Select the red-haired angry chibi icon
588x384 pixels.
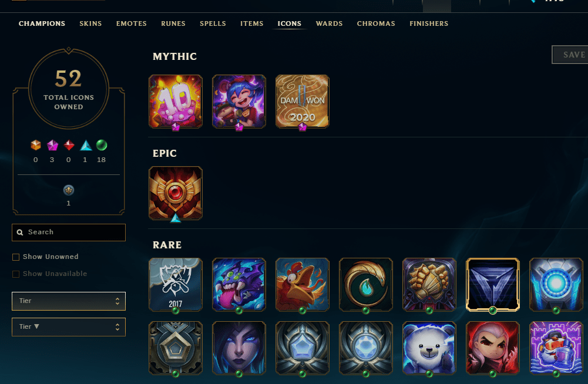[x=493, y=348]
